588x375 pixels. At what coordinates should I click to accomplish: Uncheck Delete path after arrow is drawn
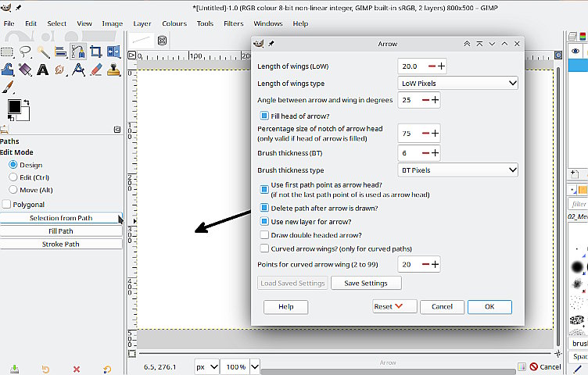tap(264, 208)
